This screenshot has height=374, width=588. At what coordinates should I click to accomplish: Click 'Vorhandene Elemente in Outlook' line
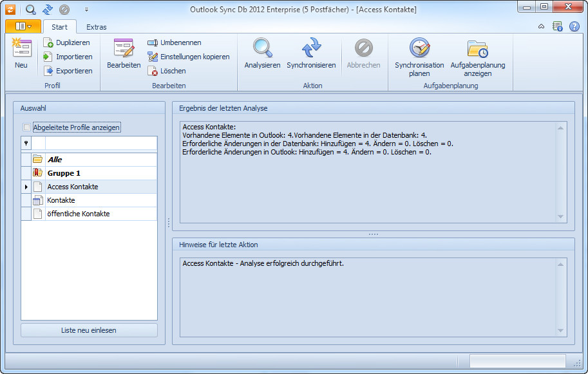click(x=305, y=135)
